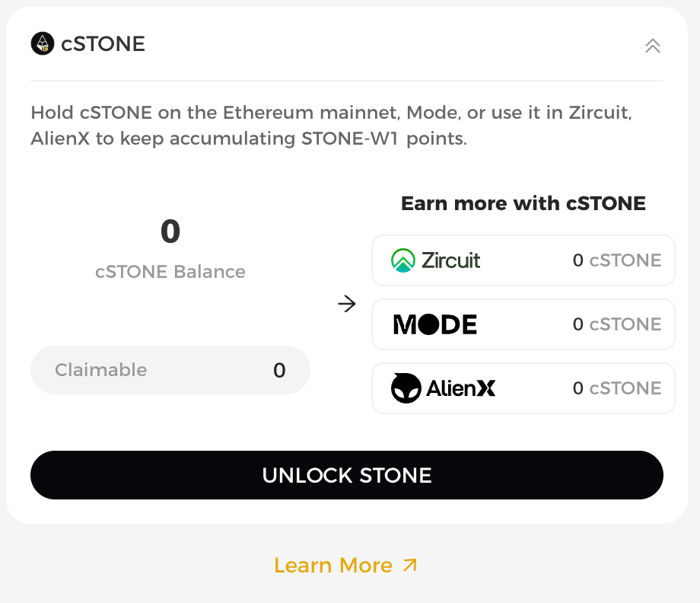Click the cSTONE Balance label
This screenshot has width=700, height=603.
point(170,272)
